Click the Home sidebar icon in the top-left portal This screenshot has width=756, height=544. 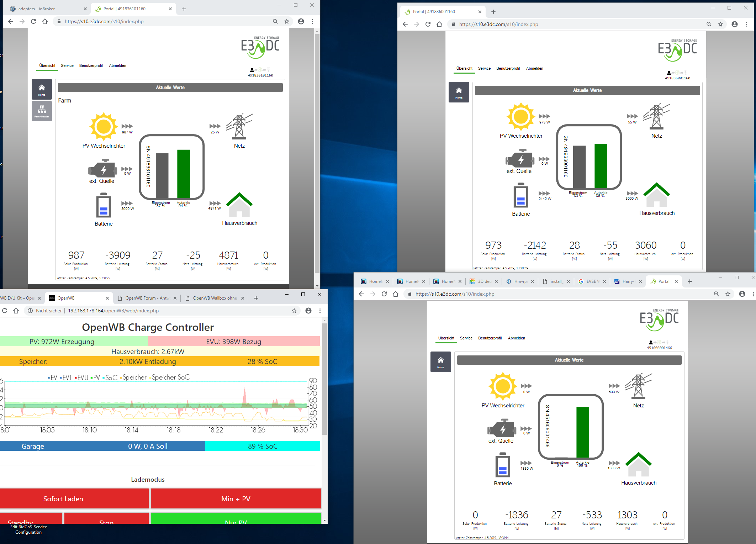pos(42,89)
